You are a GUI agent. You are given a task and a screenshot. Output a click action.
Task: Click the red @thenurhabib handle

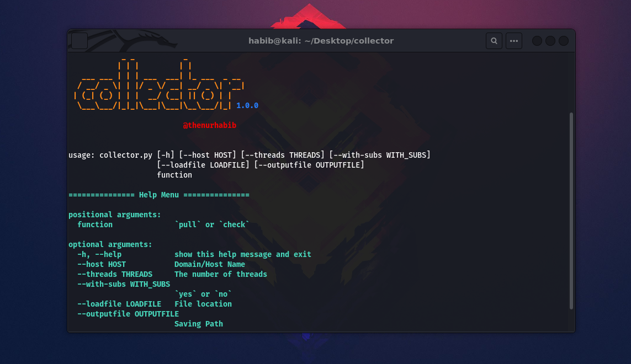coord(209,125)
